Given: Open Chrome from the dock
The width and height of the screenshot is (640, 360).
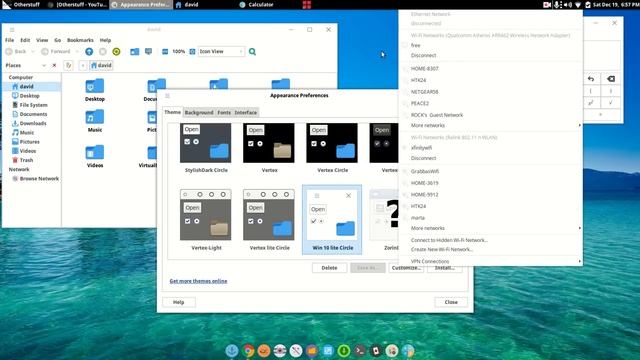Looking at the screenshot, I should click(248, 351).
